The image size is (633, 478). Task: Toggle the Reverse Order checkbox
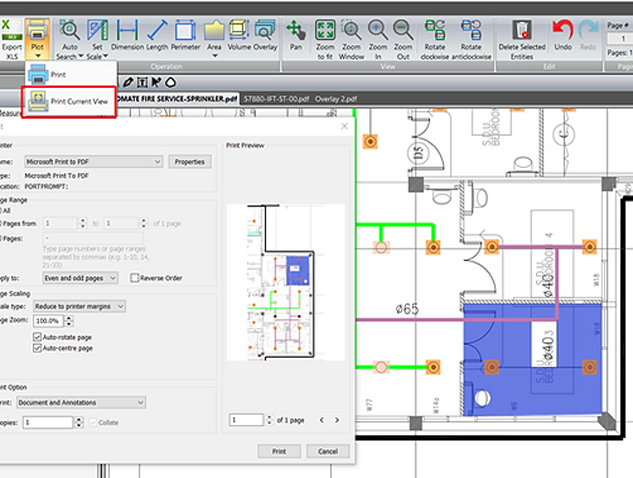135,278
